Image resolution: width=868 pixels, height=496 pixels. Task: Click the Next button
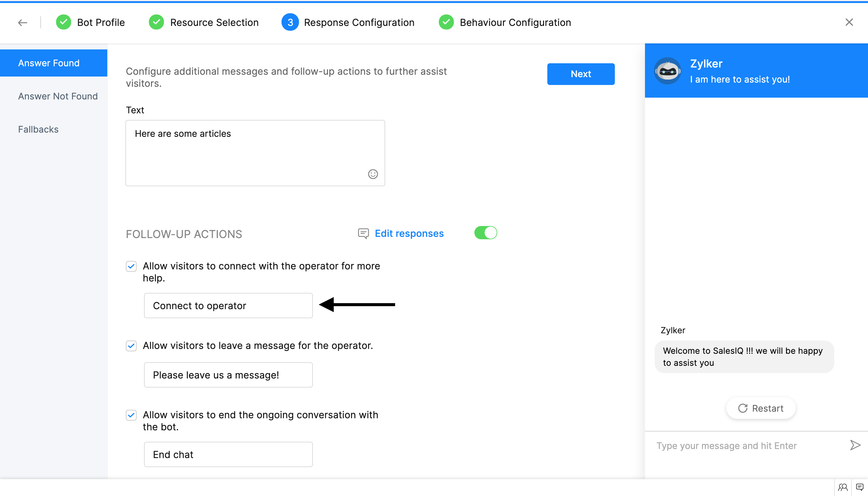(580, 74)
